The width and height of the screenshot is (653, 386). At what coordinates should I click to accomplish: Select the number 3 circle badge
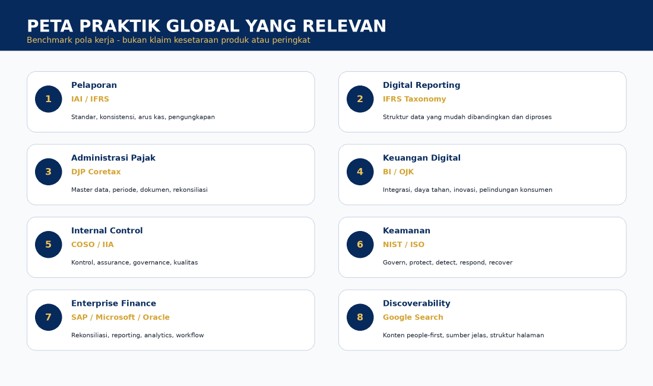coord(48,172)
